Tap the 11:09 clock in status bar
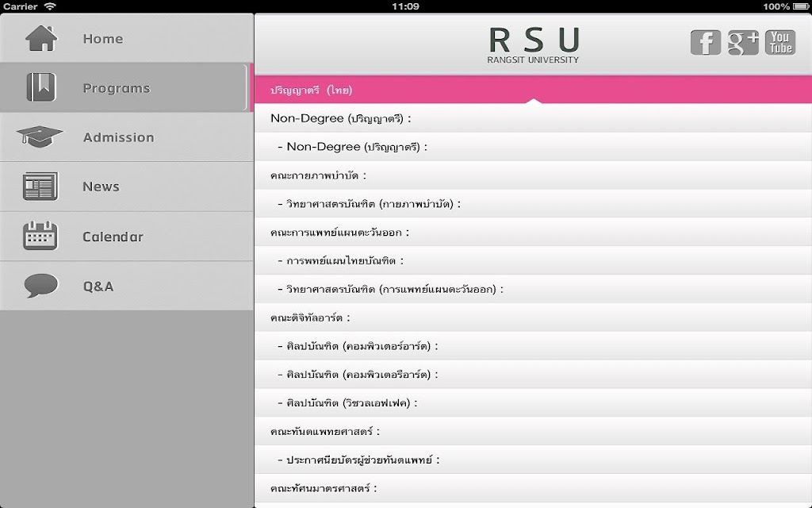 point(405,6)
